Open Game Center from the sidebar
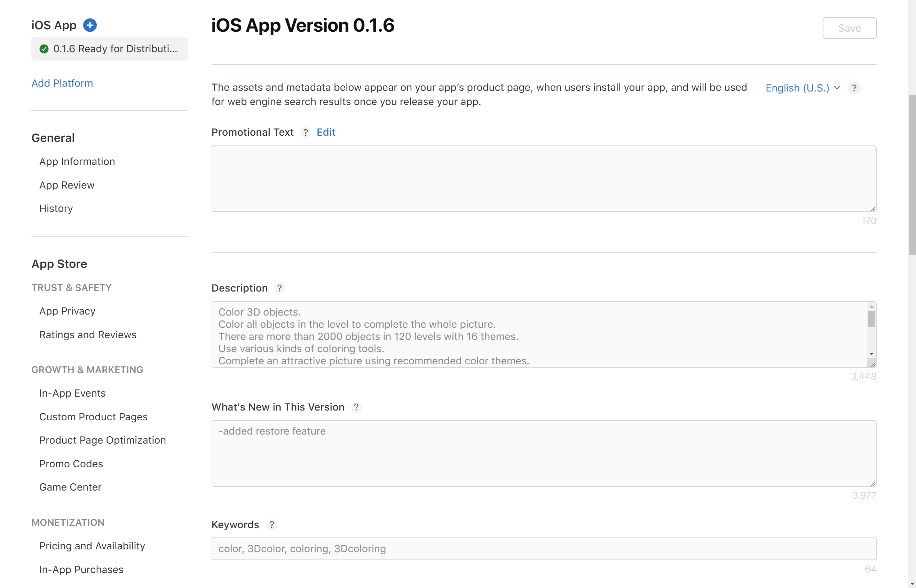Screen dimensions: 916x588 (x=70, y=487)
